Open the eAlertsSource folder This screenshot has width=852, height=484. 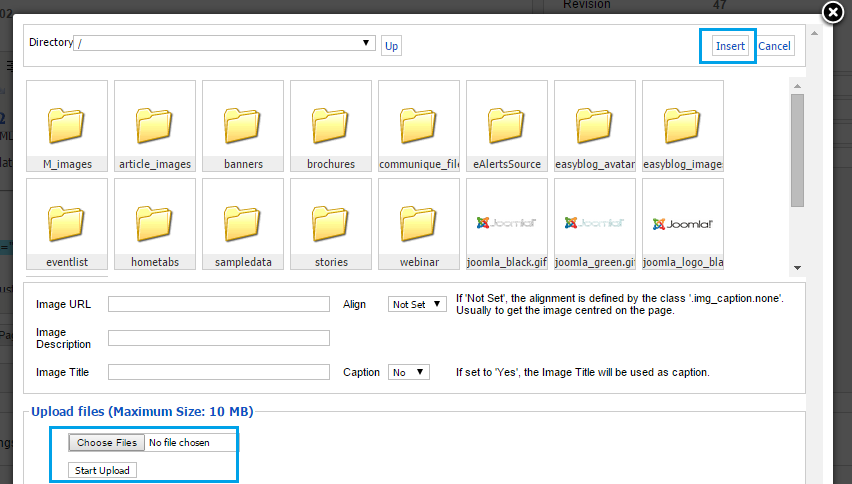click(x=507, y=126)
